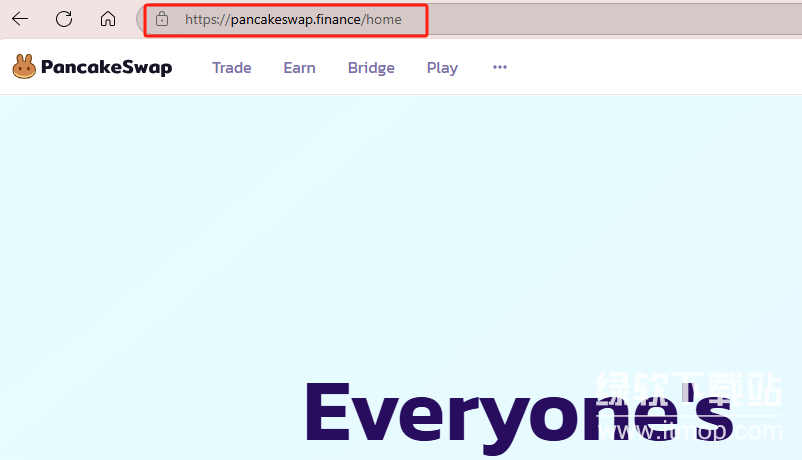This screenshot has height=460, width=802.
Task: Open the Earn menu
Action: tap(299, 68)
